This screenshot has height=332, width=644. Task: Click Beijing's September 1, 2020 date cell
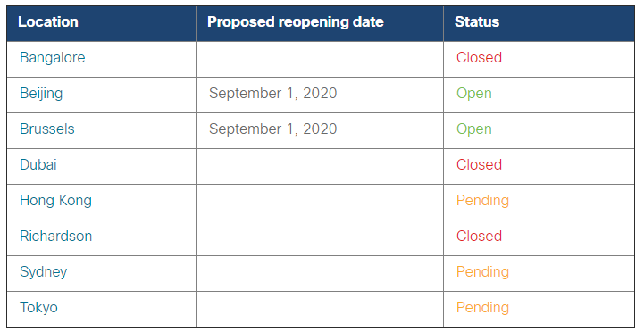272,94
